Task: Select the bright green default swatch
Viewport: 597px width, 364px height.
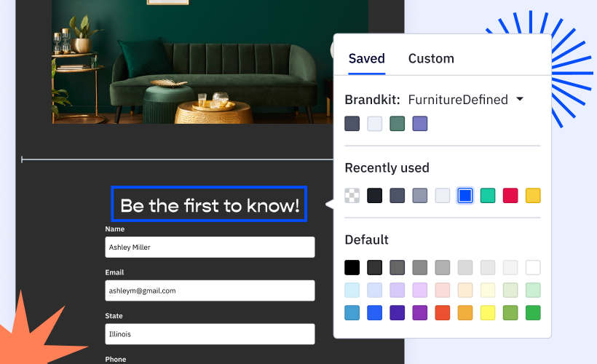Action: click(x=533, y=312)
